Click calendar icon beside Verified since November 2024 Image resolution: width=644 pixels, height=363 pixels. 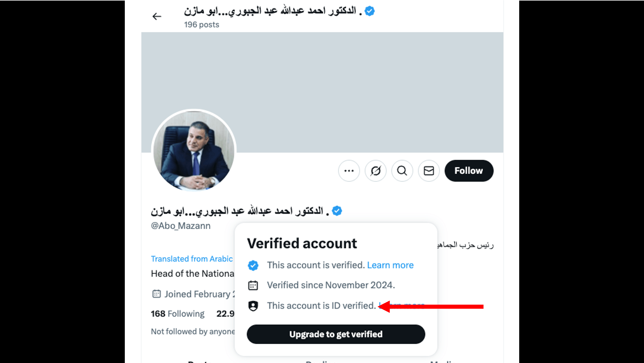tap(253, 285)
